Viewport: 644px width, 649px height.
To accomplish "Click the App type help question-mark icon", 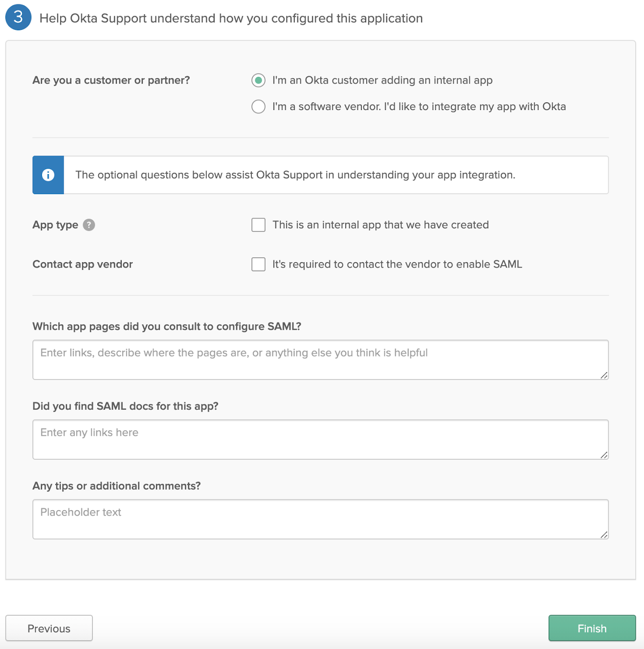I will coord(89,225).
